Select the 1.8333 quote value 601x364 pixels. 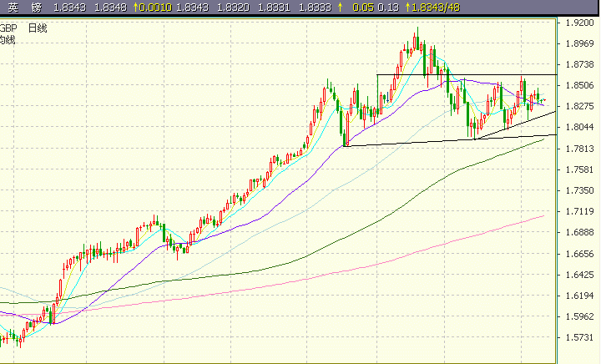[x=315, y=8]
